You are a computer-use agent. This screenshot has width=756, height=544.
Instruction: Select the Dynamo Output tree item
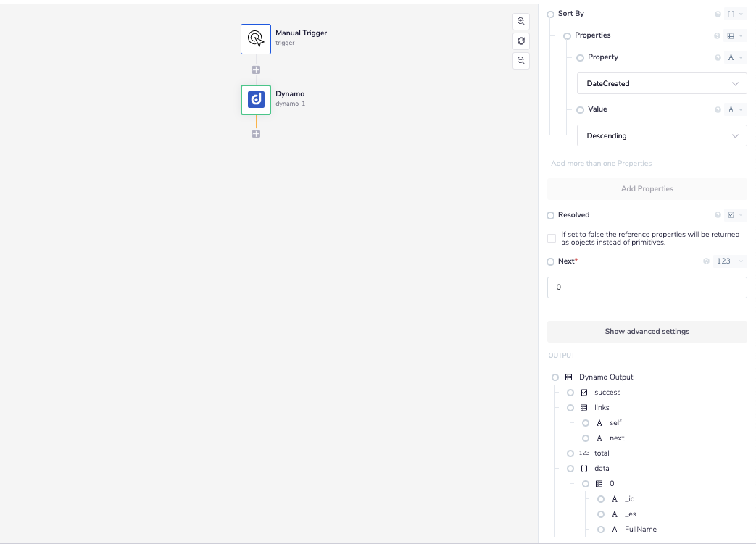point(605,377)
